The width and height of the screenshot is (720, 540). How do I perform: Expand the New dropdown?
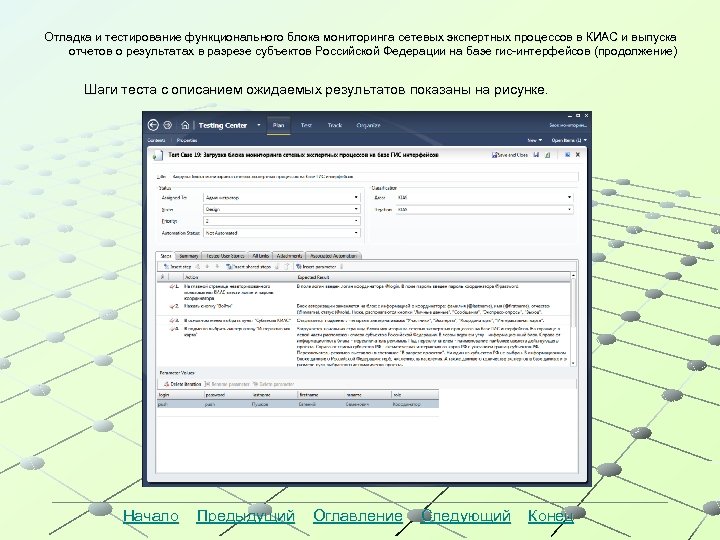pyautogui.click(x=535, y=140)
